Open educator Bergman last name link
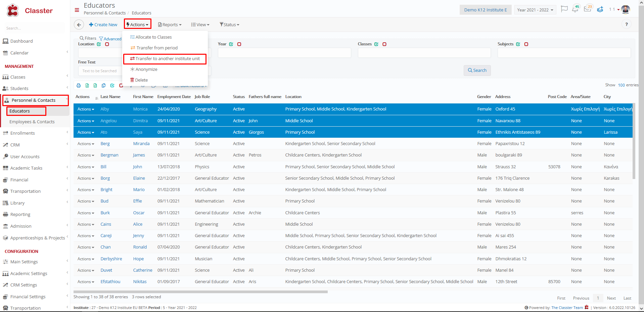This screenshot has width=644, height=312. [109, 155]
